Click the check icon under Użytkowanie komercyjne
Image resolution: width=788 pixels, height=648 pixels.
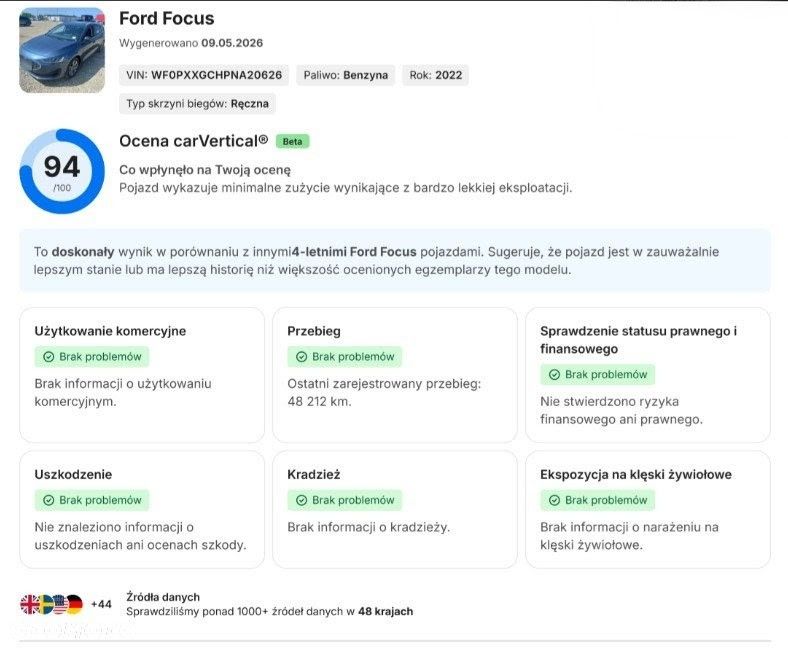(49, 357)
